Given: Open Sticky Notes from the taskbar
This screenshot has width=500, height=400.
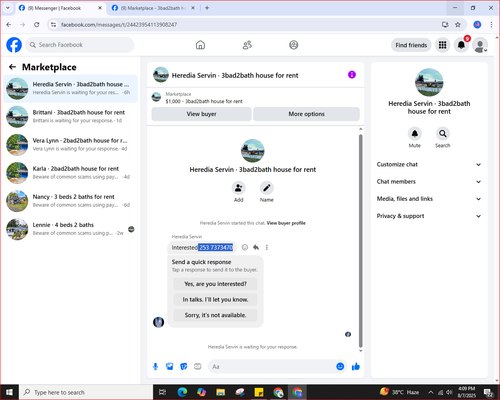Looking at the screenshot, I should [259, 392].
